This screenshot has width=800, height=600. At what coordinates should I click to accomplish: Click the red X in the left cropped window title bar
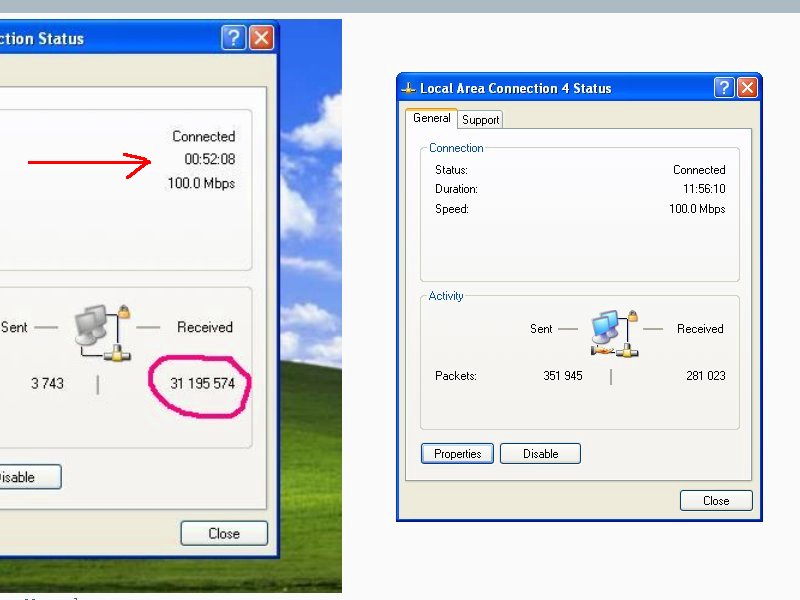(x=261, y=38)
